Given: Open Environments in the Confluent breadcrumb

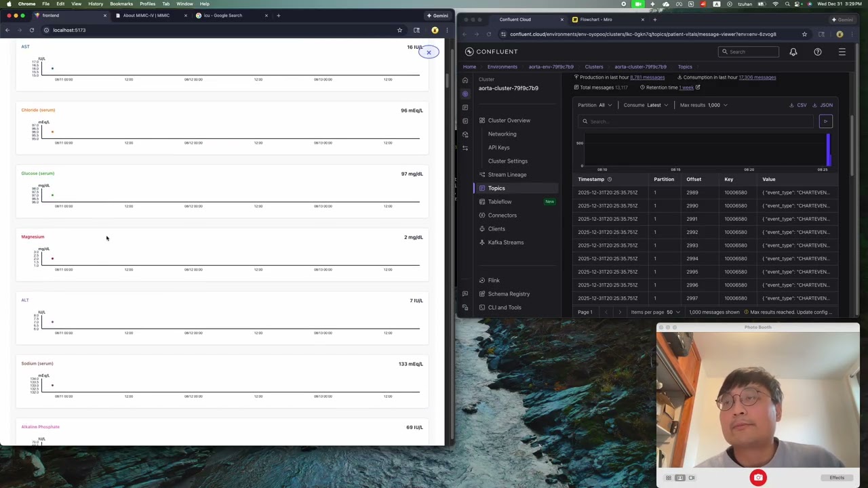Looking at the screenshot, I should [x=502, y=67].
